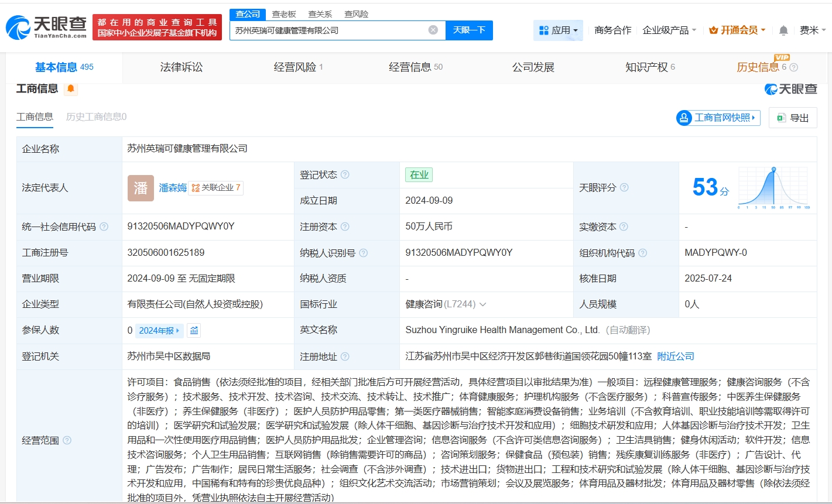The width and height of the screenshot is (832, 504).
Task: Open the chart icon next to 2024年报
Action: click(x=194, y=331)
